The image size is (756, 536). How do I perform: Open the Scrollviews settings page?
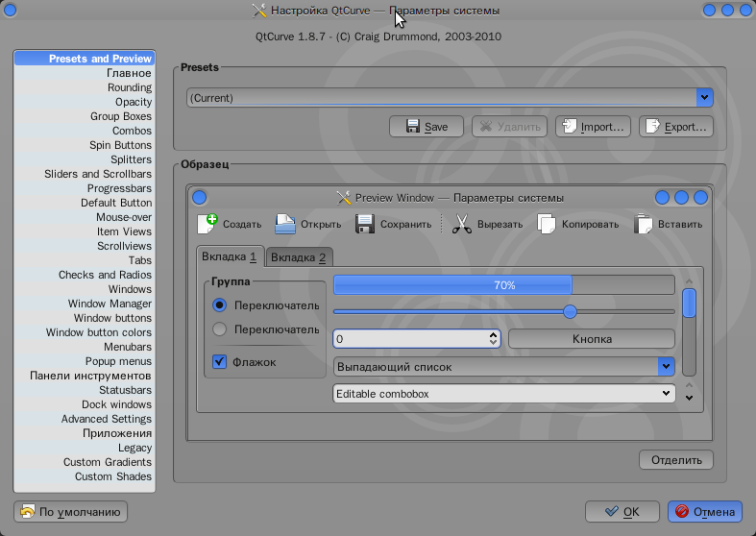[85, 246]
